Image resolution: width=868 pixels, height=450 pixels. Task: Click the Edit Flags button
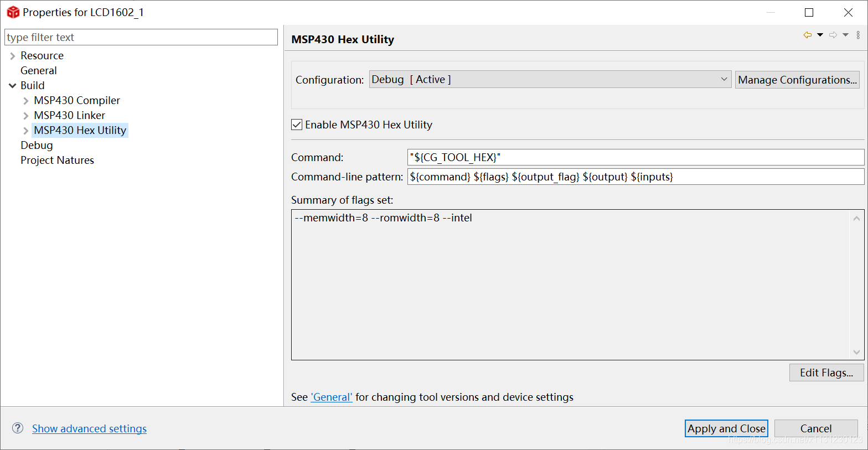pos(826,373)
